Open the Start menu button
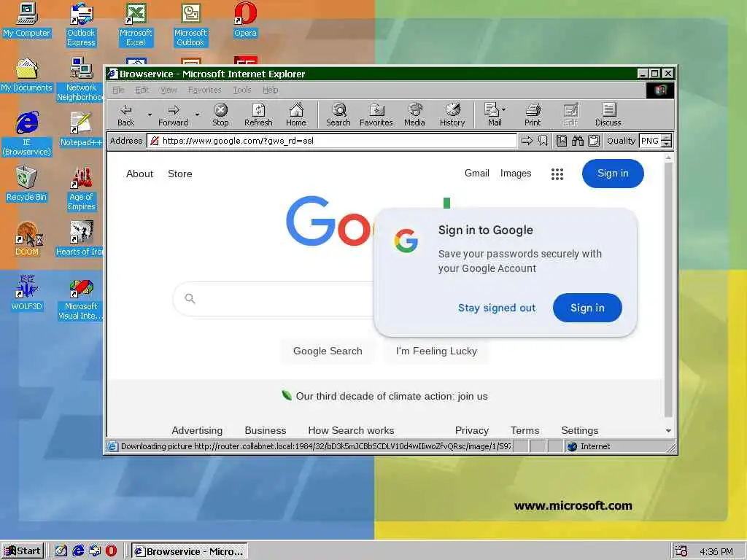Image resolution: width=747 pixels, height=560 pixels. tap(23, 551)
